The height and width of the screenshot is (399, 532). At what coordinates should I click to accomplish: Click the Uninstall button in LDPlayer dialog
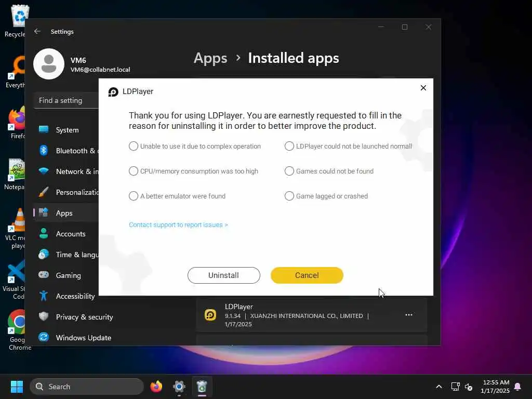pyautogui.click(x=223, y=275)
